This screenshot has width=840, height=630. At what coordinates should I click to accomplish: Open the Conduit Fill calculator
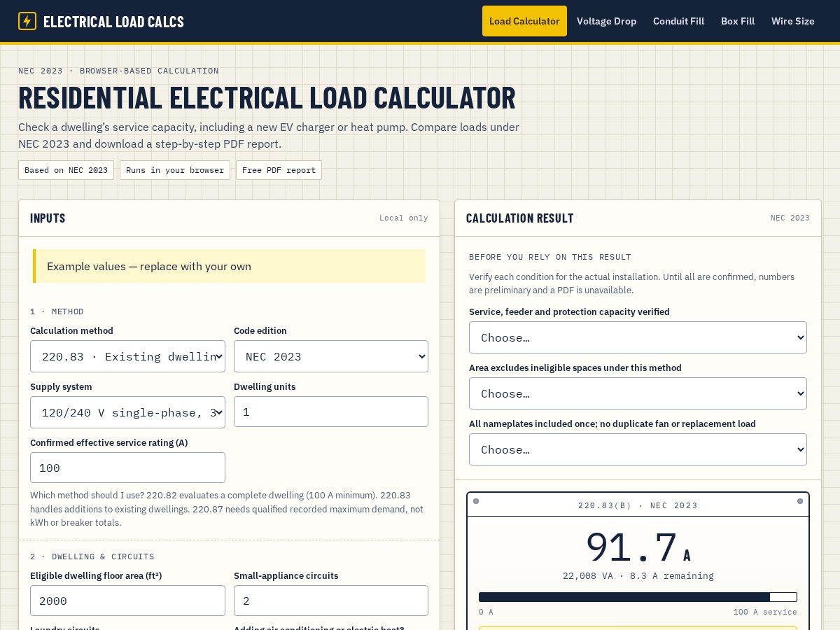678,21
